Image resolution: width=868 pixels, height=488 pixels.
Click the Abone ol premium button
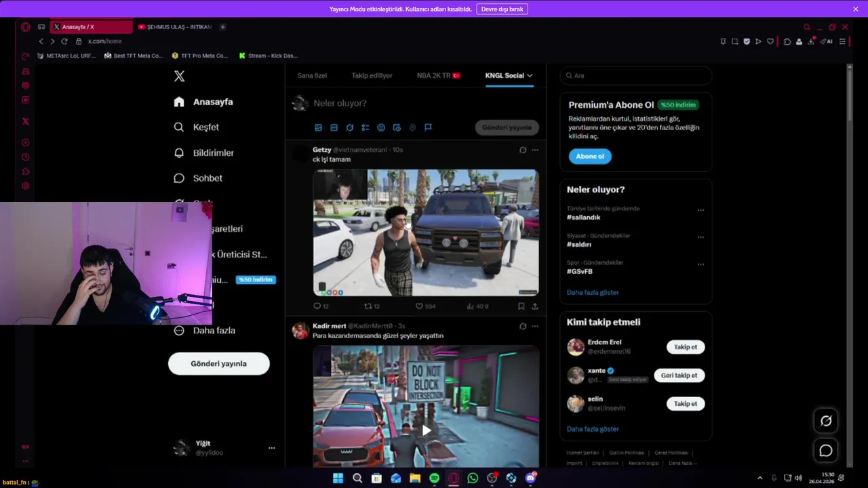point(590,157)
